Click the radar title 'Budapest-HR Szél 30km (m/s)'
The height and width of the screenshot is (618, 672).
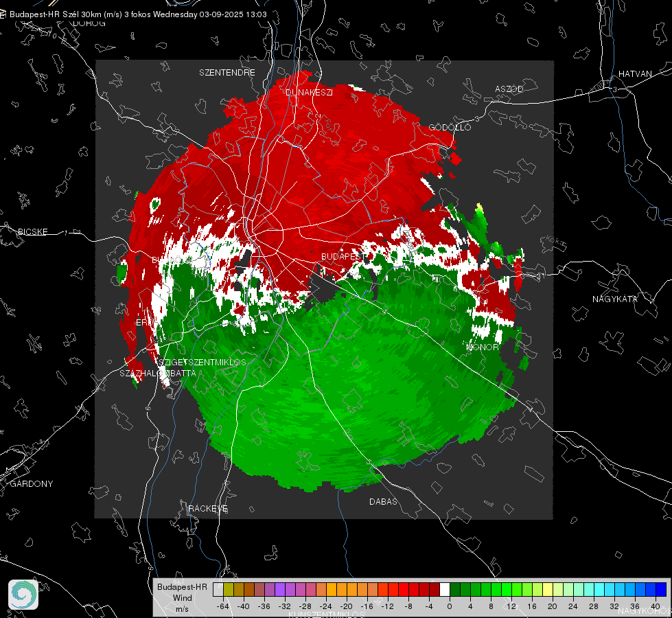coord(66,14)
